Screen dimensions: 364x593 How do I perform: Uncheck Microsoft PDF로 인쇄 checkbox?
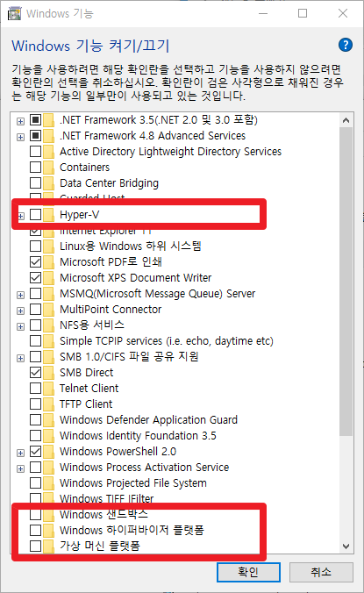point(36,261)
